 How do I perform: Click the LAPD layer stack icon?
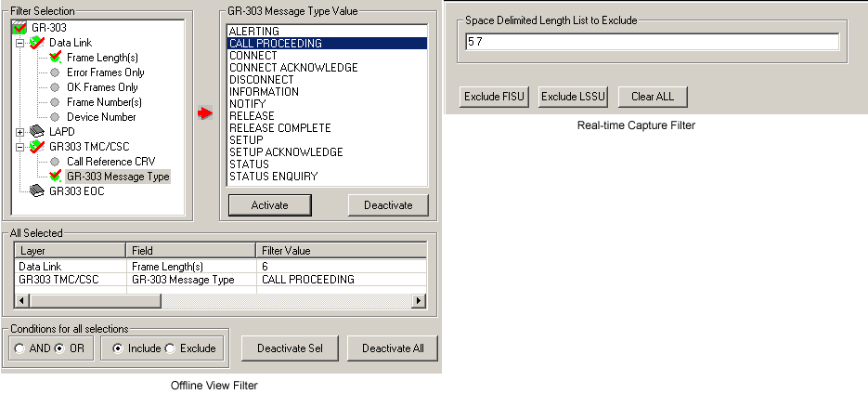(x=37, y=132)
